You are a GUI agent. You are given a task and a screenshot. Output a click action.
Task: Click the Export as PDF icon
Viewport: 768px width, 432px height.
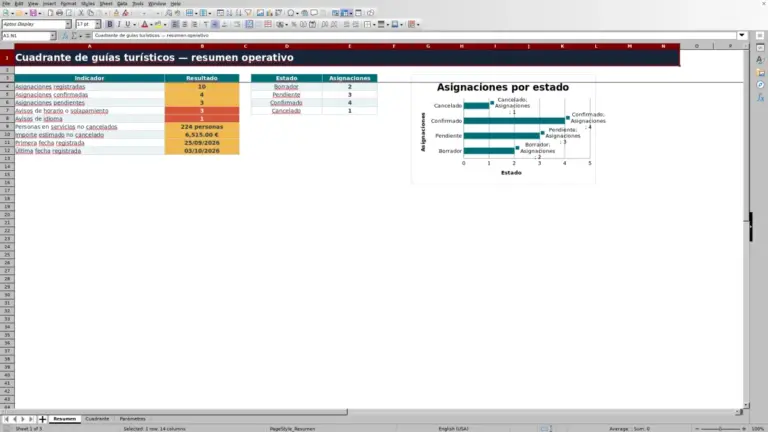coord(50,13)
